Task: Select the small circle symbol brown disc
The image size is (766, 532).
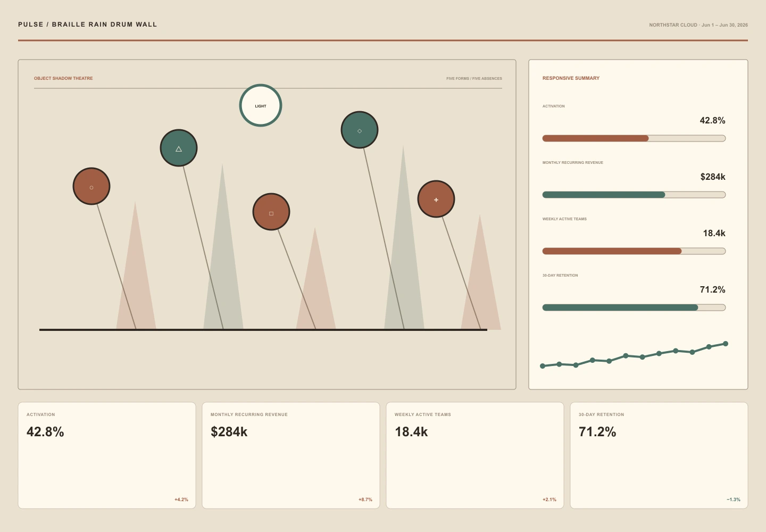Action: click(91, 186)
